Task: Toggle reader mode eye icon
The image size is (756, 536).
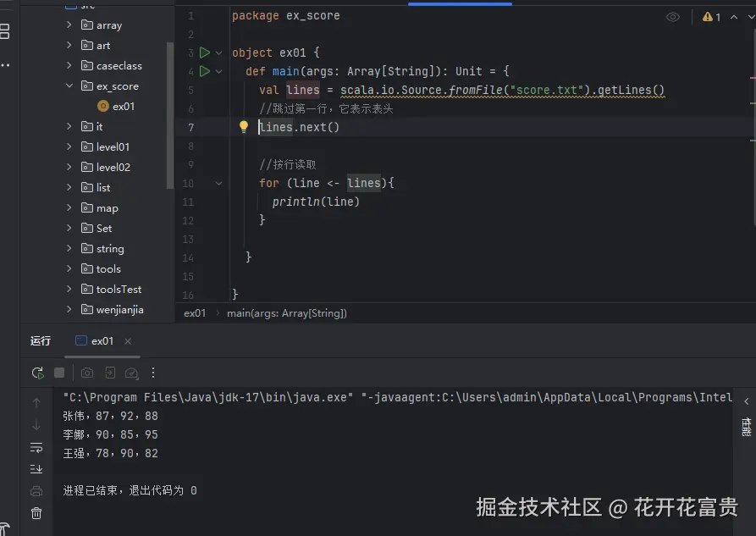Action: click(672, 18)
